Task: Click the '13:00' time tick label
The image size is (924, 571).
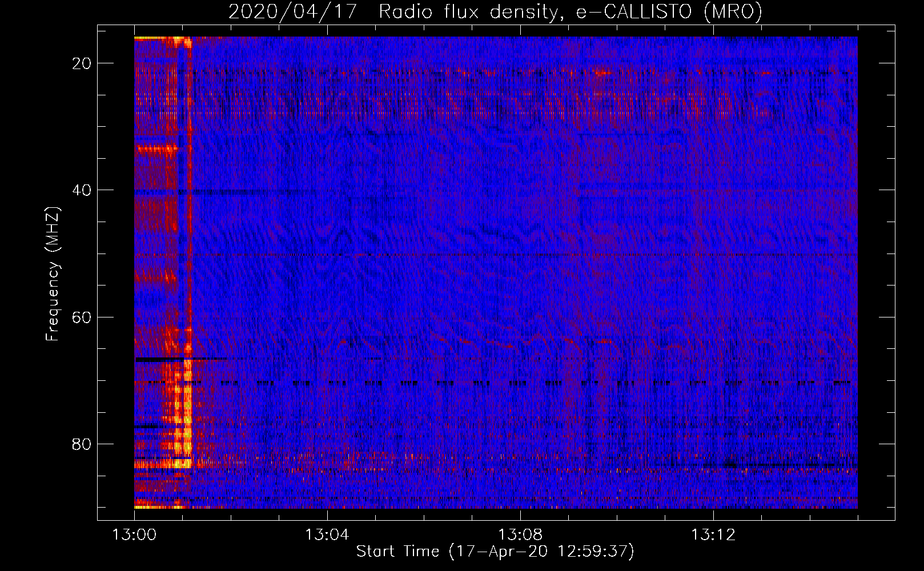Action: pyautogui.click(x=134, y=535)
